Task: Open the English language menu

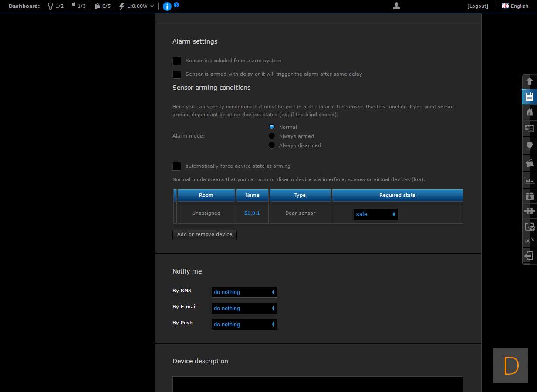Action: (515, 6)
